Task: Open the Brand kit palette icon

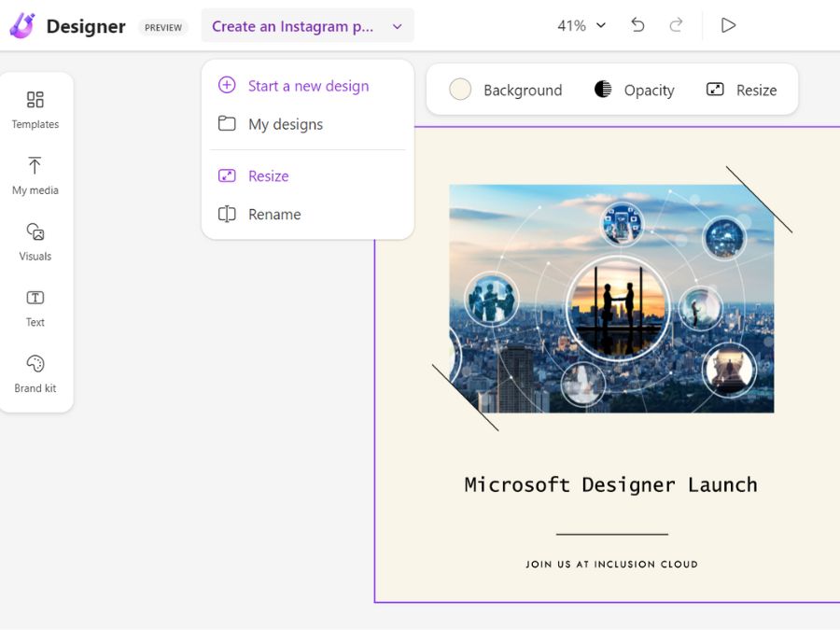Action: coord(35,364)
